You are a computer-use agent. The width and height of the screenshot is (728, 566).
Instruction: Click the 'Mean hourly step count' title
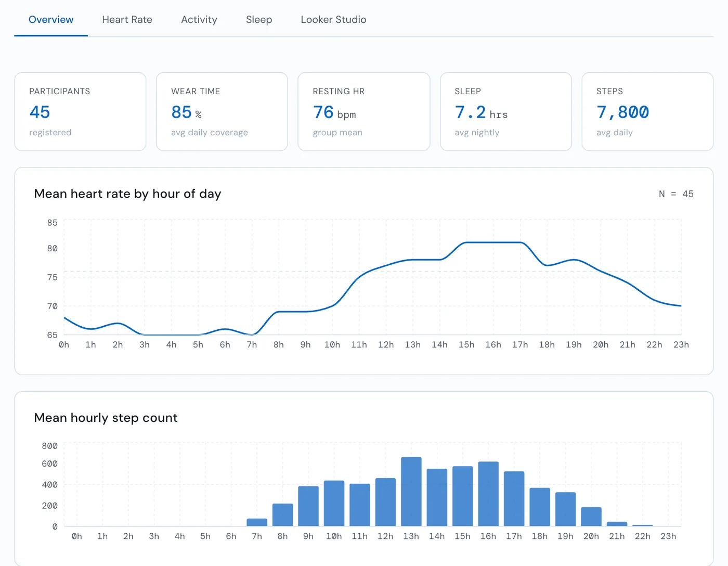pyautogui.click(x=106, y=418)
